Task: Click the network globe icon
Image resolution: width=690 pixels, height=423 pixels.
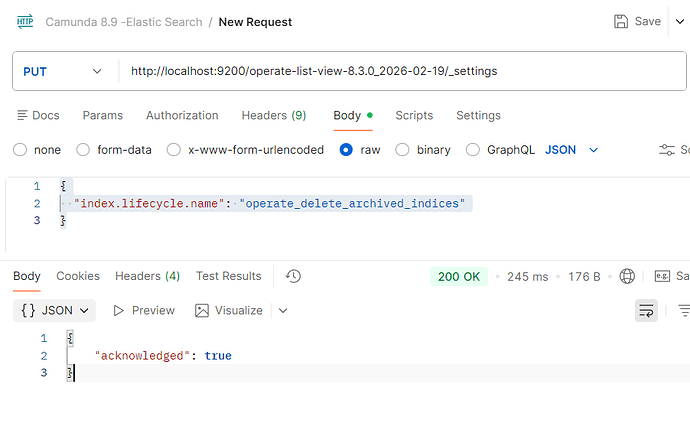Action: (627, 276)
